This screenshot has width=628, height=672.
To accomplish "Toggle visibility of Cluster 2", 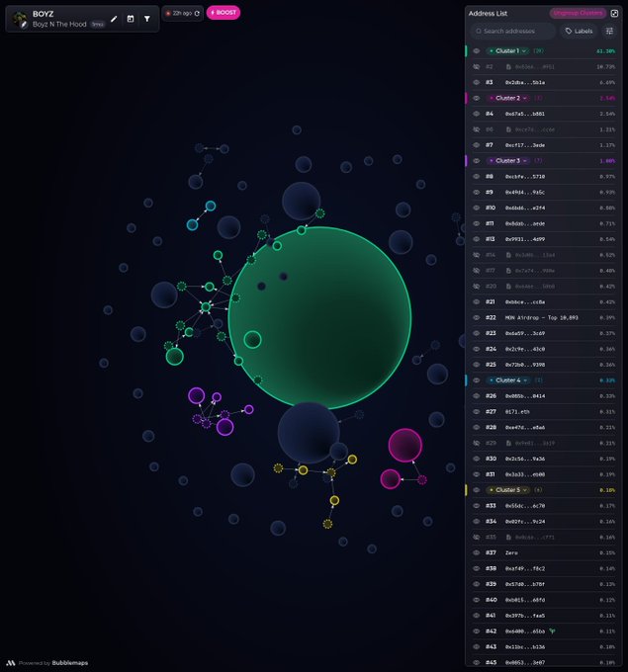I will coord(476,98).
